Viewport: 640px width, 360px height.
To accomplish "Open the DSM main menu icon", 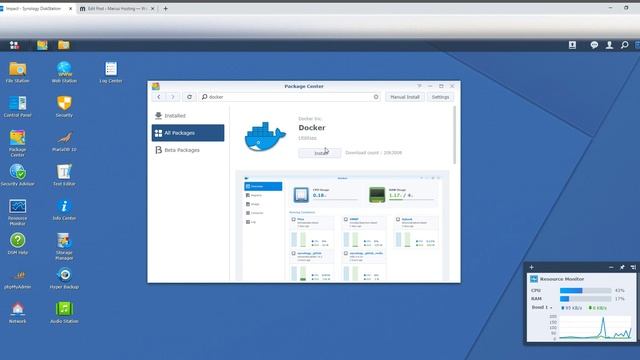I will [14, 45].
